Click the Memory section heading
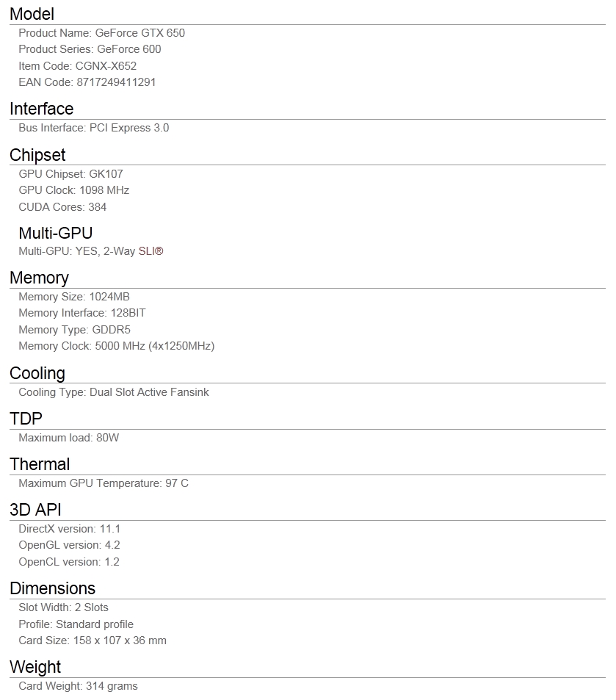 [x=40, y=278]
